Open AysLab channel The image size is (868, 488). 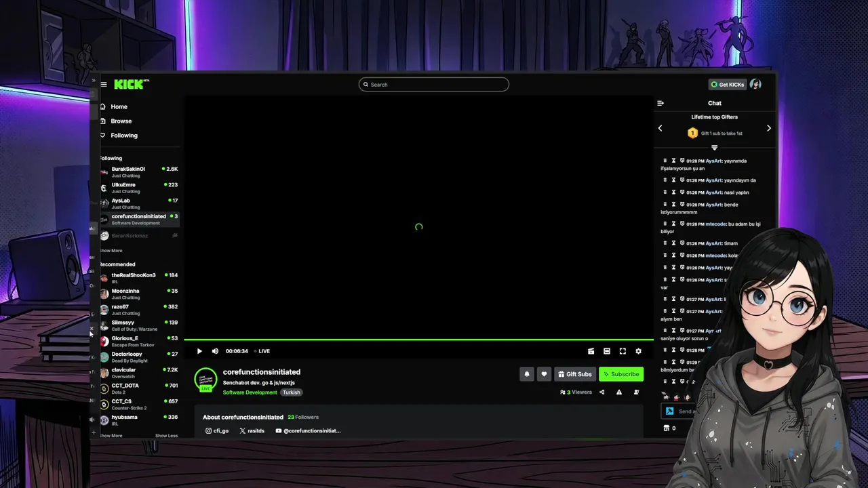point(139,203)
